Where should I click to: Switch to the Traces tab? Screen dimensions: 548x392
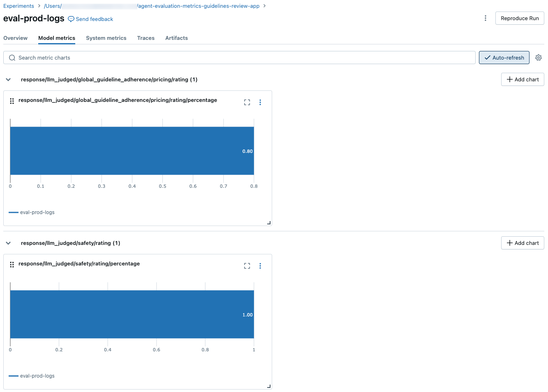point(146,38)
